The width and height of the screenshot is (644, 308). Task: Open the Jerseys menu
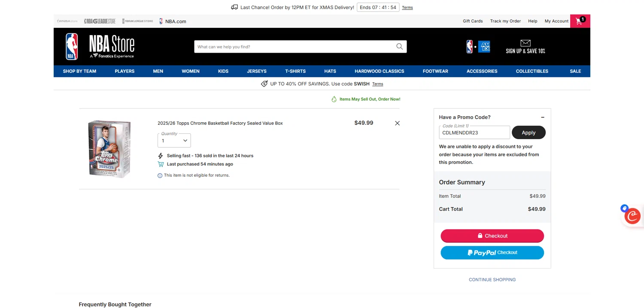257,71
